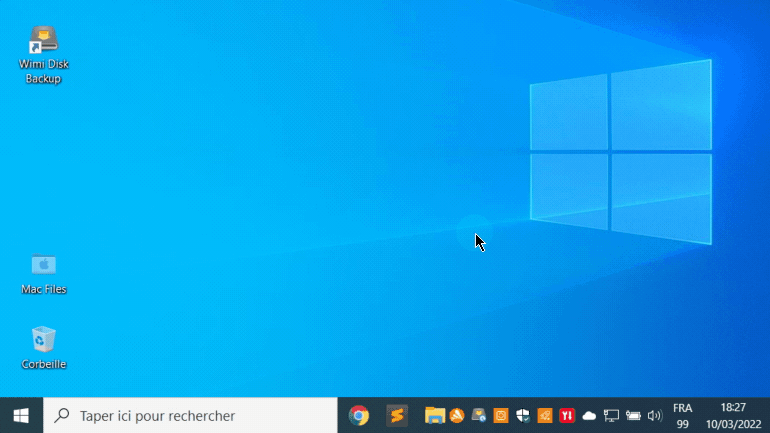770x433 pixels.
Task: Open the network status tray icon
Action: [x=611, y=416]
